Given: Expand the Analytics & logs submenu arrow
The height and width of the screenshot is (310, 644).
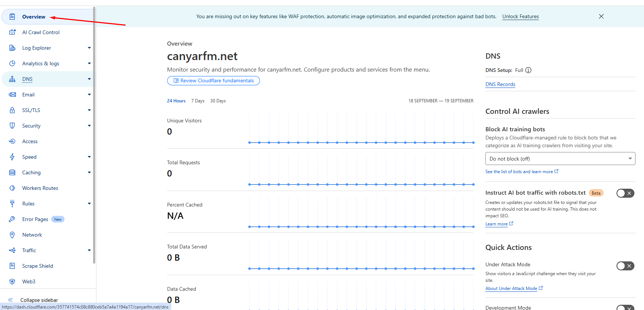Looking at the screenshot, I should coord(89,63).
